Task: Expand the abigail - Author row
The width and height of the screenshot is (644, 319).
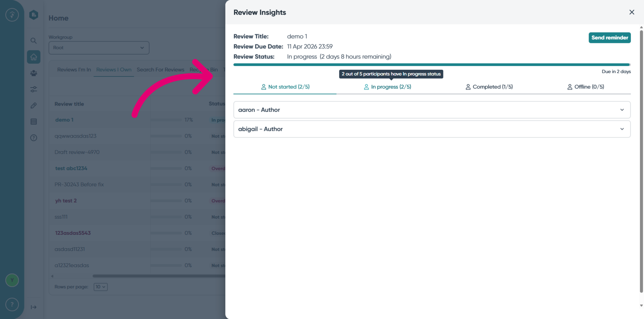Action: [x=432, y=129]
